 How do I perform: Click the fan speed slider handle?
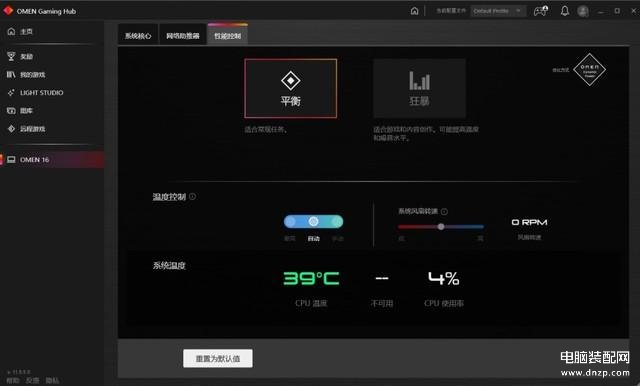(441, 226)
